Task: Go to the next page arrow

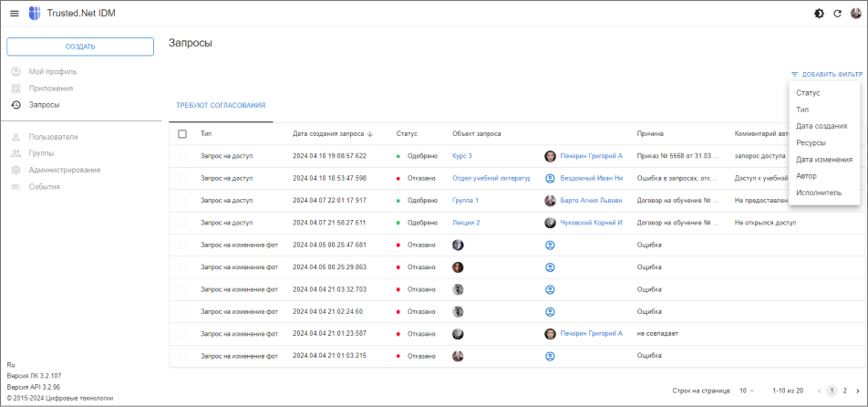Action: click(x=857, y=391)
